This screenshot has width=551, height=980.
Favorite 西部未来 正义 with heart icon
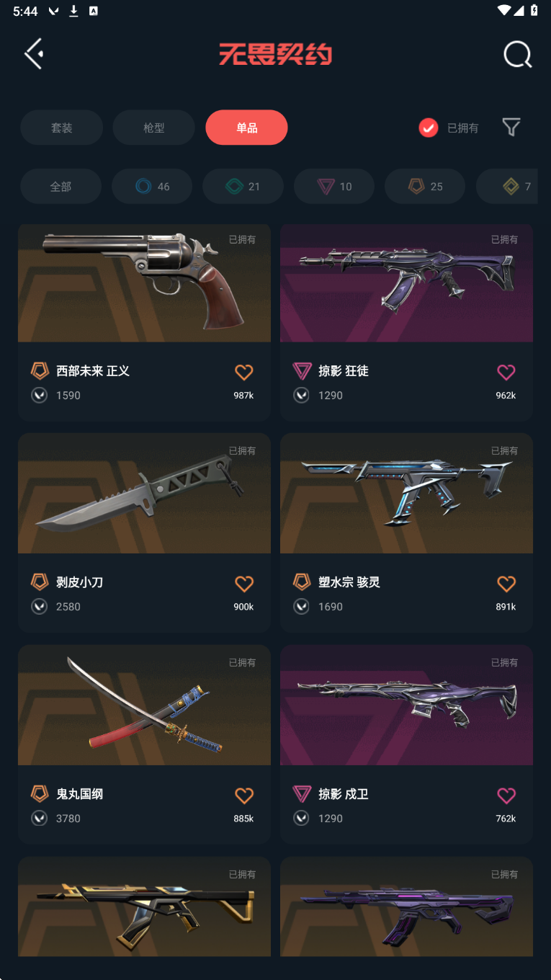pos(244,372)
